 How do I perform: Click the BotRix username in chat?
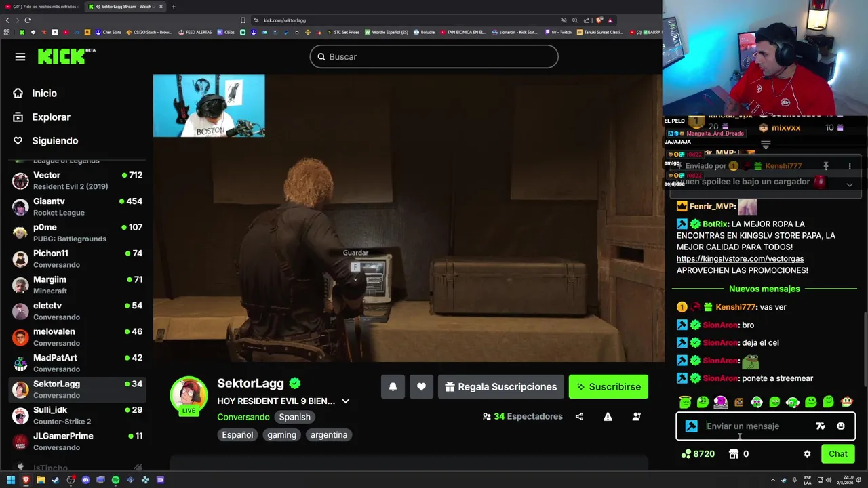pos(715,224)
